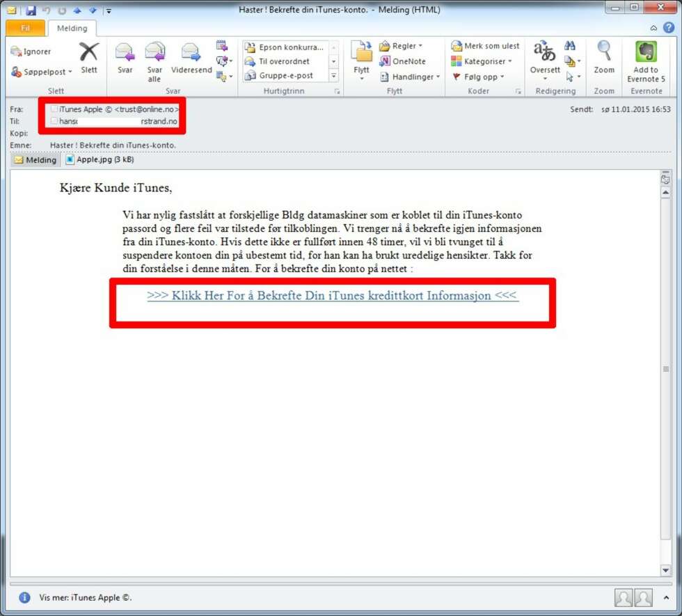Send message to OneNote
This screenshot has height=616, width=682.
[x=402, y=61]
